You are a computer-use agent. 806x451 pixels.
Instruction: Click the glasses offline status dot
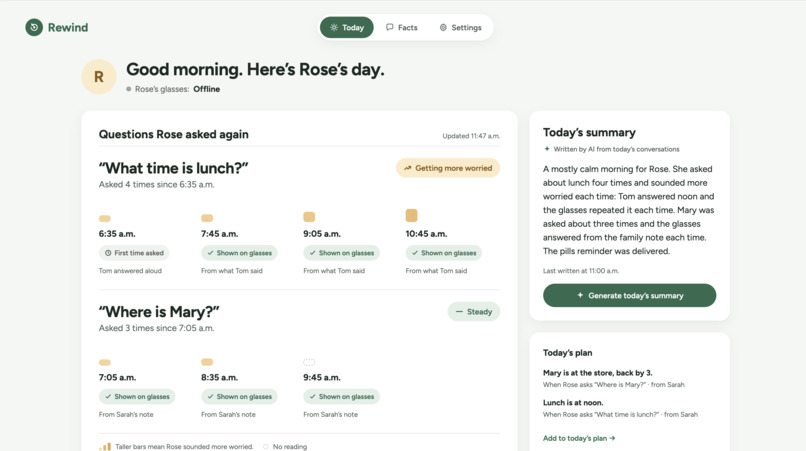pos(129,89)
